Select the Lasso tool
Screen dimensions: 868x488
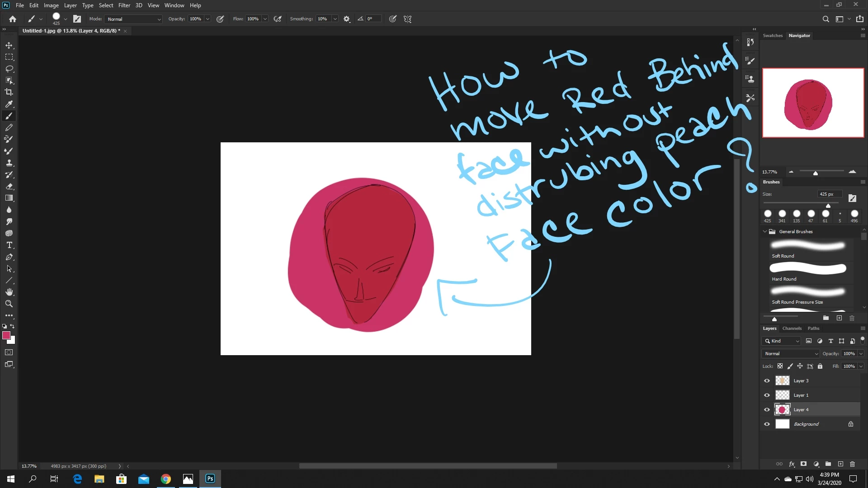click(9, 69)
